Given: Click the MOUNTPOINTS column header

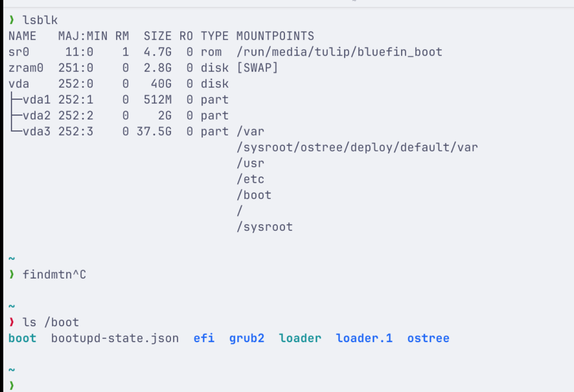Looking at the screenshot, I should pos(275,36).
